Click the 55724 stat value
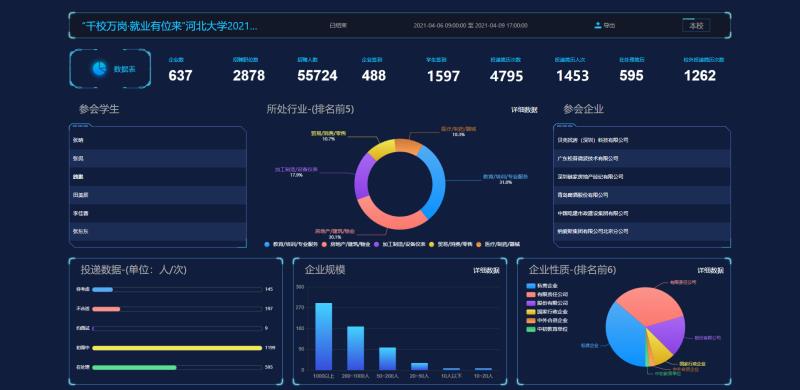The height and width of the screenshot is (390, 800). tap(317, 76)
